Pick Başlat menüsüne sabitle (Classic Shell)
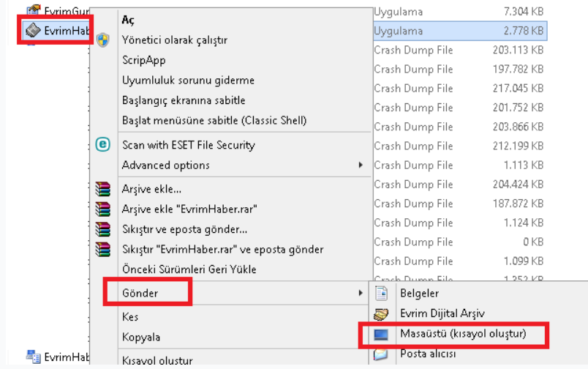588x369 pixels. pos(214,121)
